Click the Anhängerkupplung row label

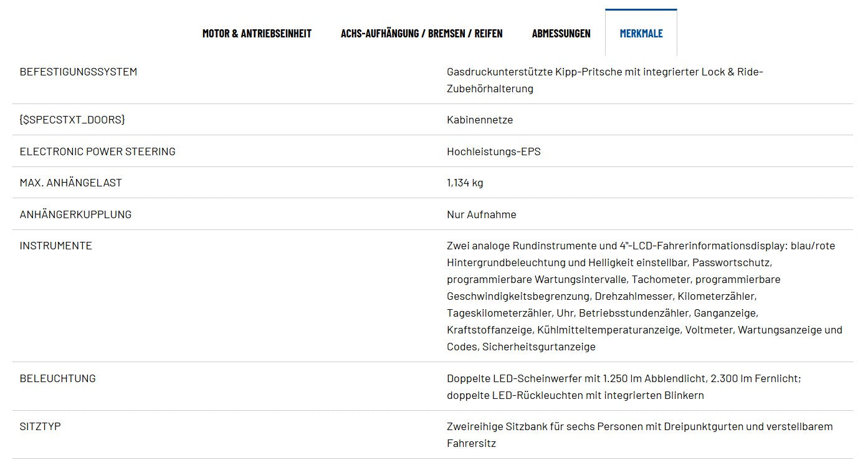[x=76, y=214]
